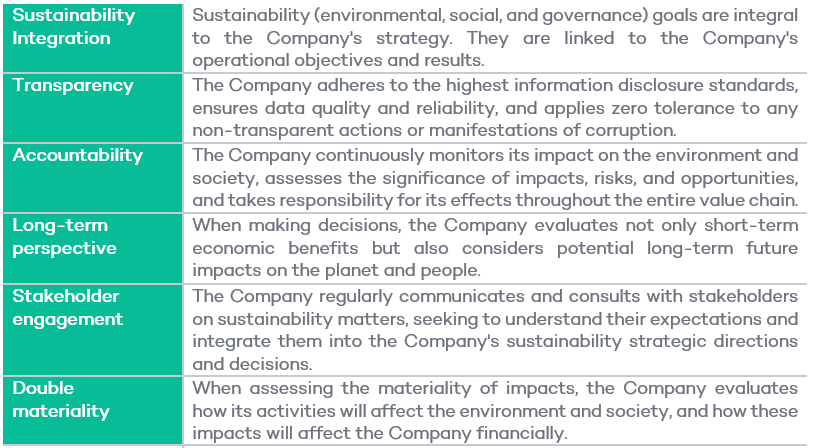Select the materiality of impacts description
Viewport: 815px width, 448px height.
point(495,411)
